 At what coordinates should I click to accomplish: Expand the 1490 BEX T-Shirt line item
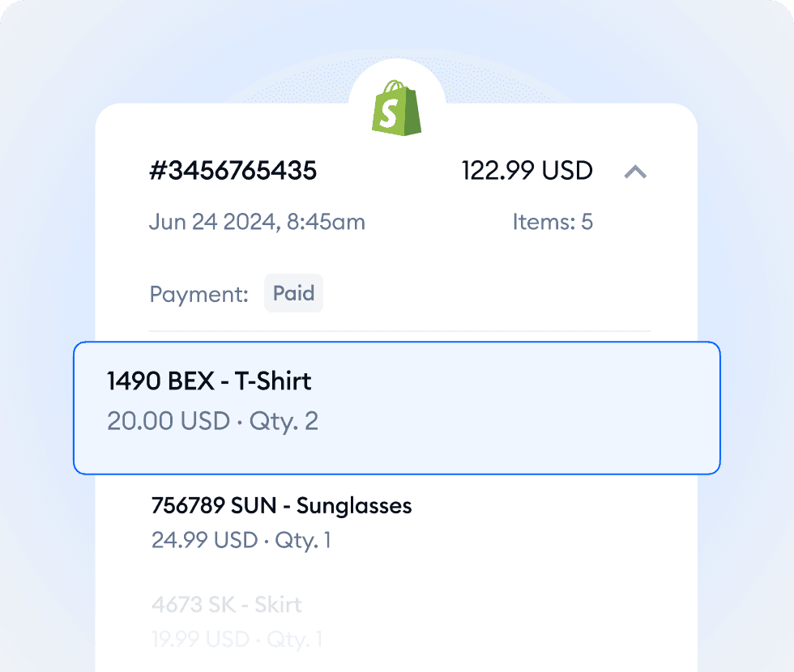pos(396,407)
